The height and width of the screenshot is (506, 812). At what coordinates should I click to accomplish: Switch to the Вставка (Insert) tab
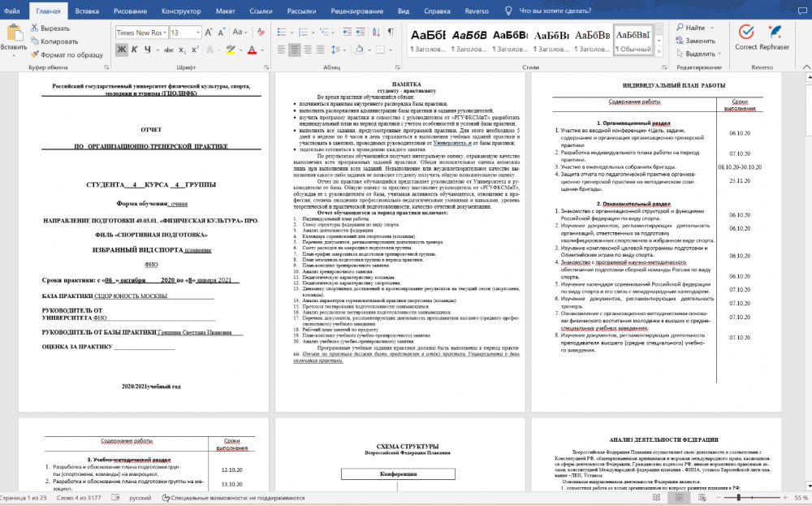click(x=87, y=11)
